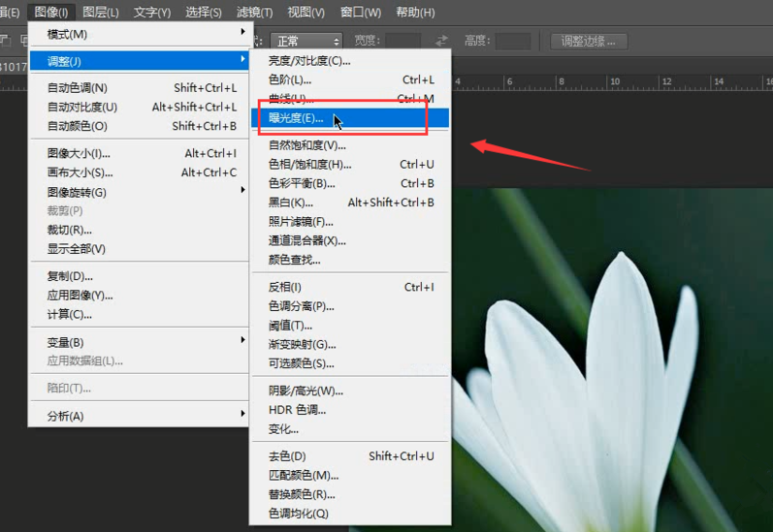Image resolution: width=773 pixels, height=532 pixels.
Task: Open the 文字 menu
Action: tap(152, 12)
